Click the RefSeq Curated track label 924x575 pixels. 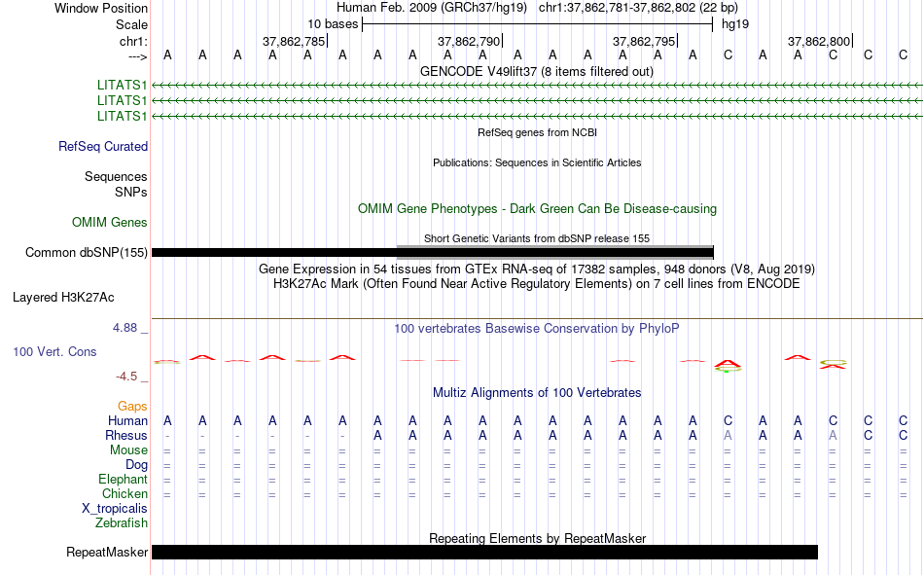coord(102,146)
